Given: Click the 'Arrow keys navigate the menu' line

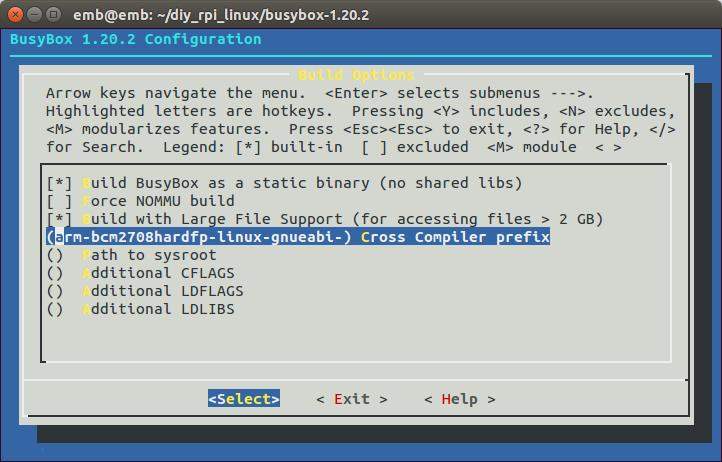Looking at the screenshot, I should [x=320, y=93].
